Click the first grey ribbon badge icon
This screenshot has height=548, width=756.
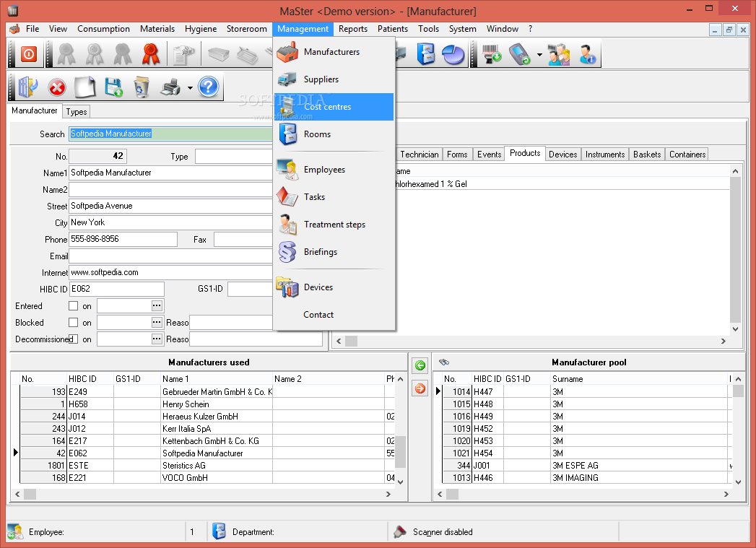[66, 54]
